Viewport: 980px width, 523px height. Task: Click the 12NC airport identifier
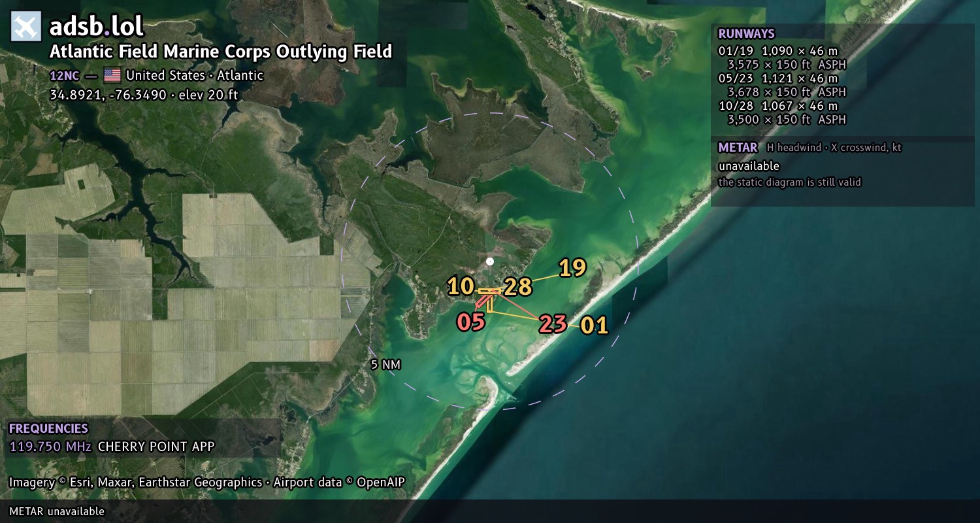pyautogui.click(x=65, y=76)
